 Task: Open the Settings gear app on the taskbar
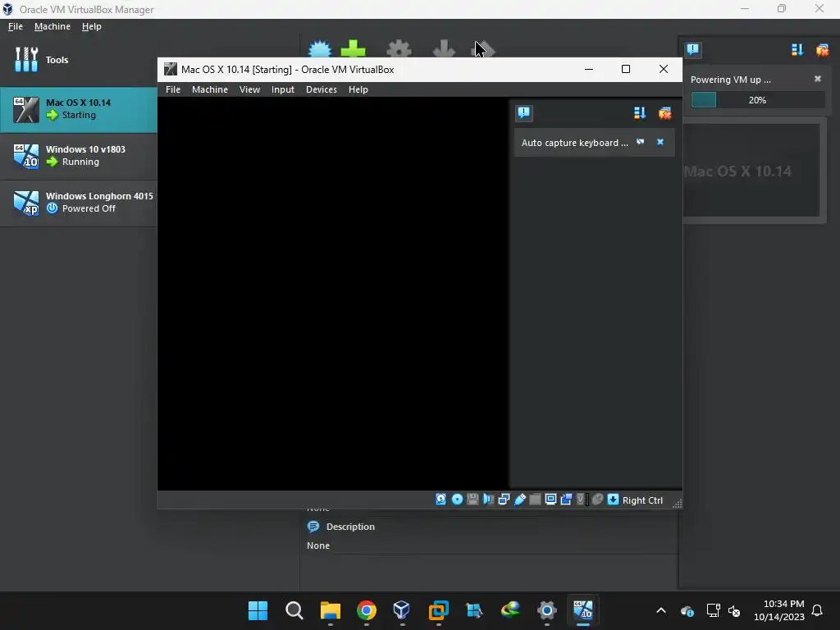tap(547, 610)
